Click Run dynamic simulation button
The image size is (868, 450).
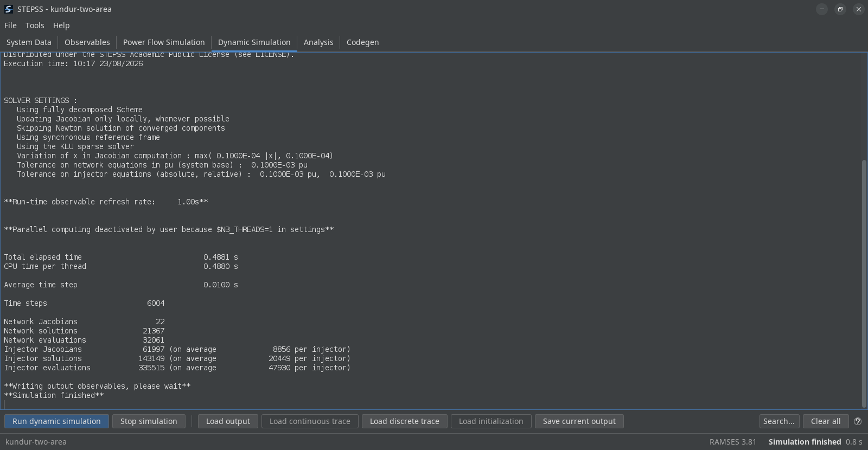(56, 421)
